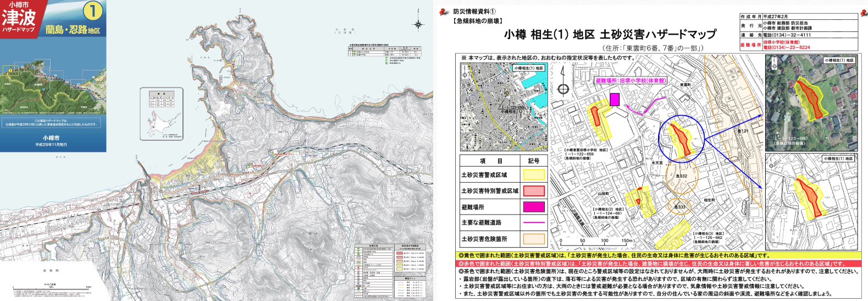Click the Hokkaido outline locator inset
The image size is (868, 301).
[x=161, y=113]
